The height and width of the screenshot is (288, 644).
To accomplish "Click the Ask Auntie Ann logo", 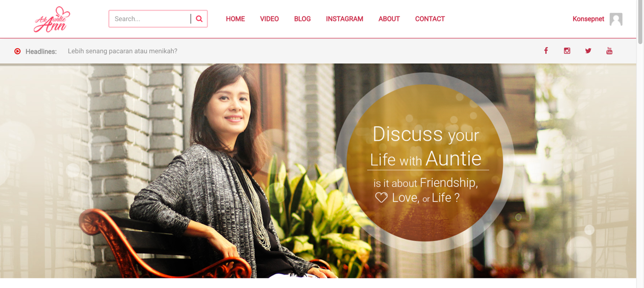I will coord(52,19).
